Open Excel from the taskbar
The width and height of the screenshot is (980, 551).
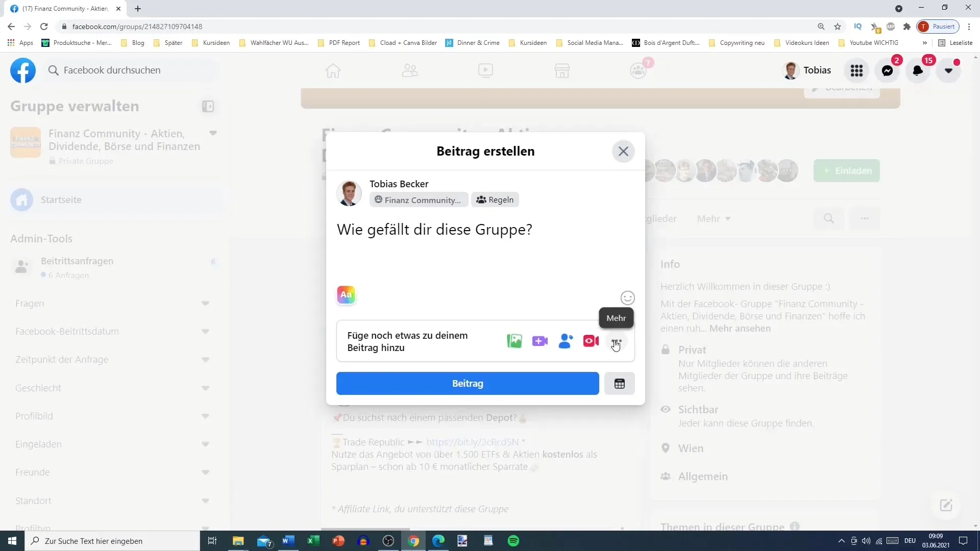point(313,541)
